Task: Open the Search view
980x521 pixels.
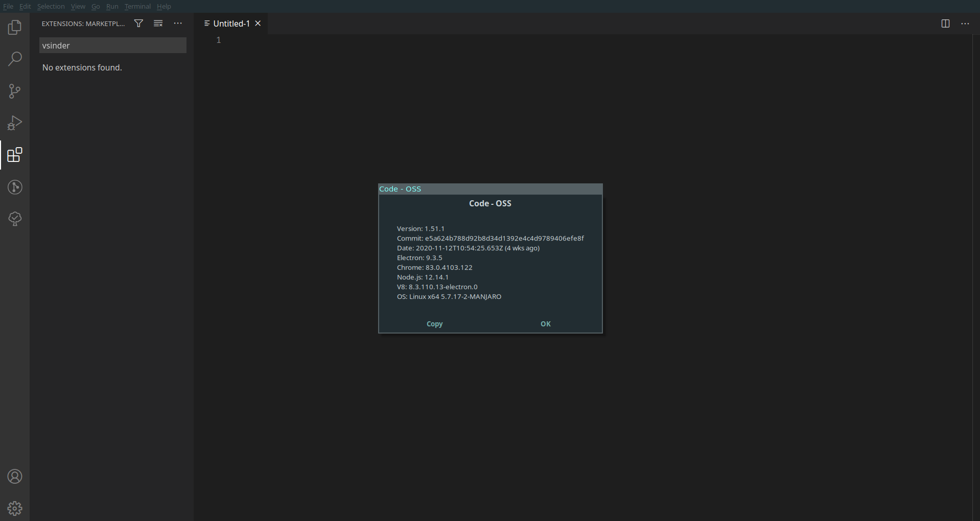Action: tap(15, 59)
